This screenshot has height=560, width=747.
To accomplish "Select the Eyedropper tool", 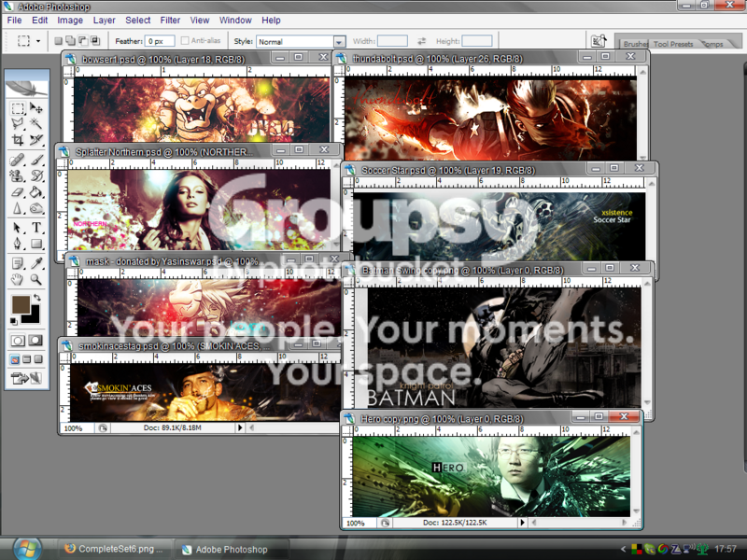I will [36, 263].
